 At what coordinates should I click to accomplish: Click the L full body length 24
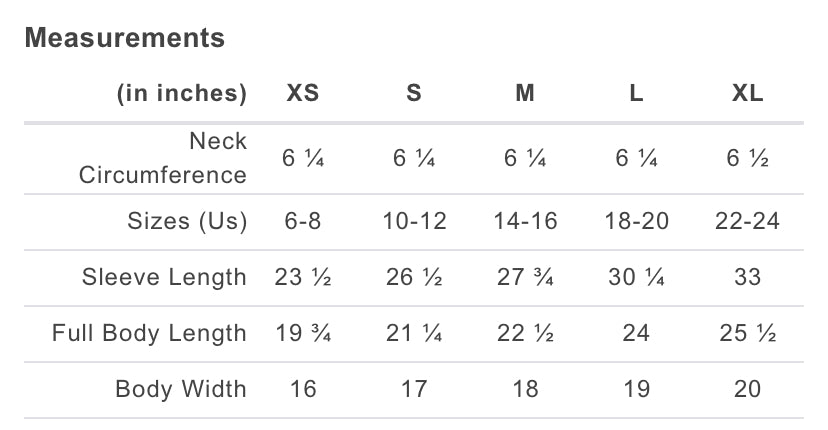pyautogui.click(x=636, y=333)
